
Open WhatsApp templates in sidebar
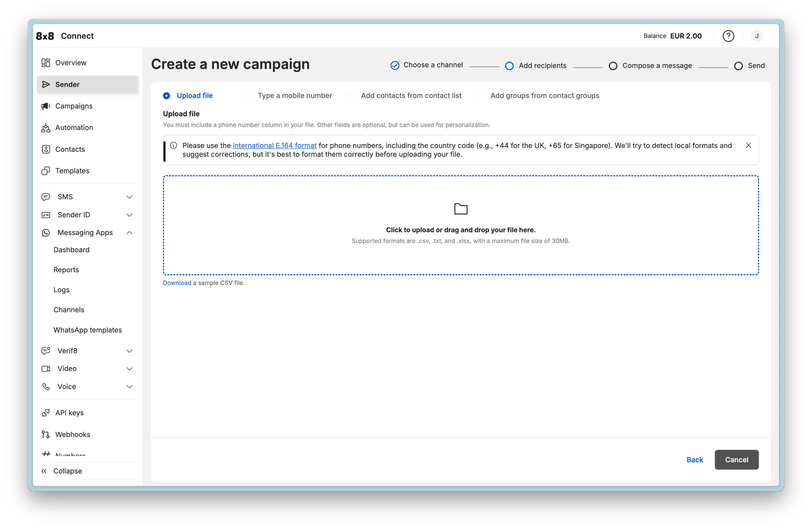88,330
